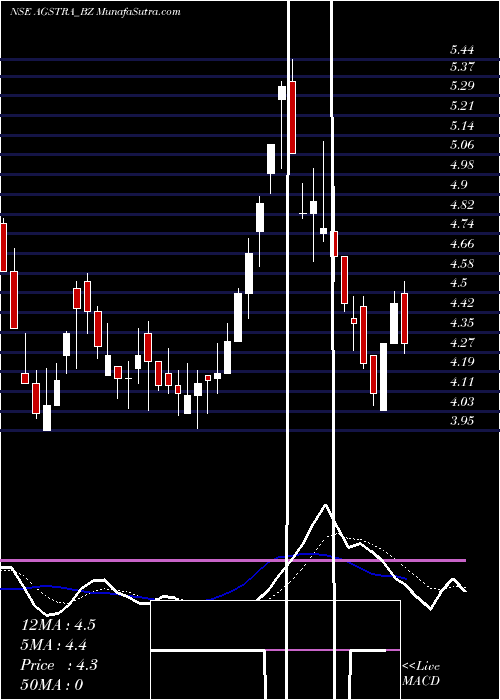Select the 4.98 price level label
The height and width of the screenshot is (700, 500).
click(x=462, y=165)
